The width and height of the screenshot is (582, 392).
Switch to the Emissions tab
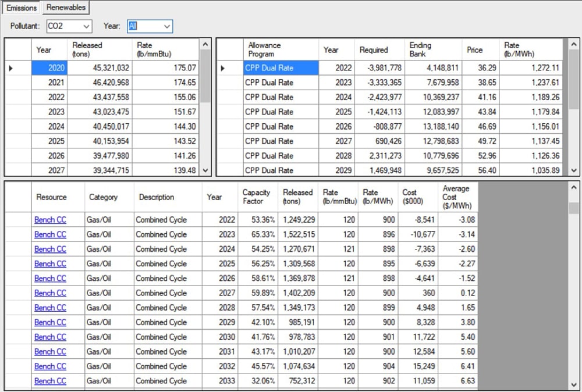[21, 8]
